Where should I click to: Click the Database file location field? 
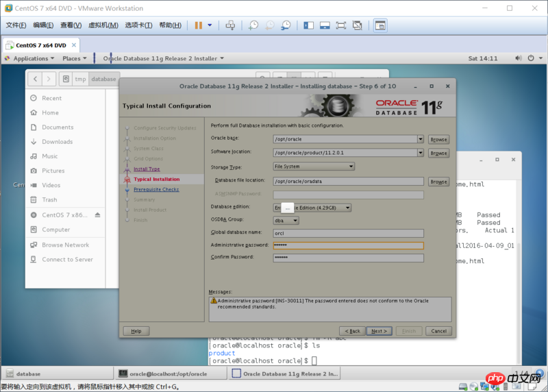tap(349, 181)
